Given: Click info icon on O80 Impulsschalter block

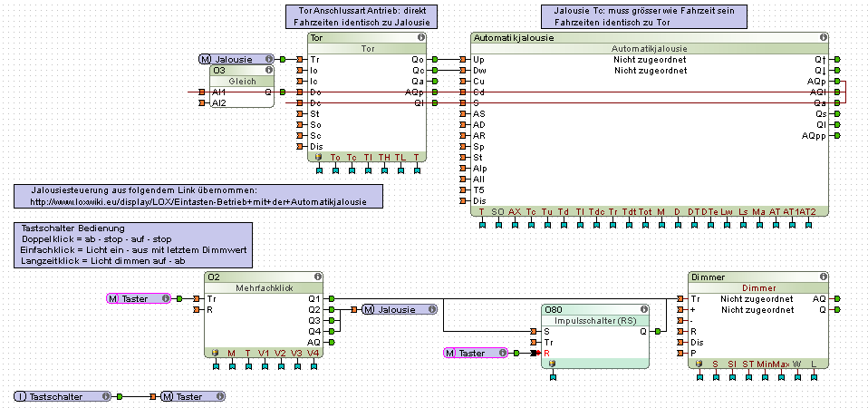Looking at the screenshot, I should 644,309.
